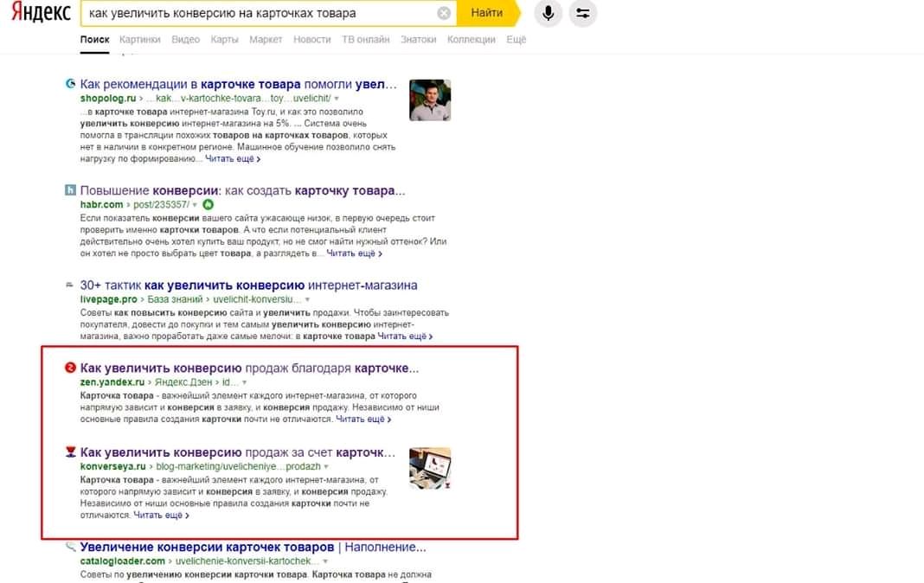Click the man's photo thumbnail in the shopolog result
Viewport: 924px width, 583px height.
(430, 100)
